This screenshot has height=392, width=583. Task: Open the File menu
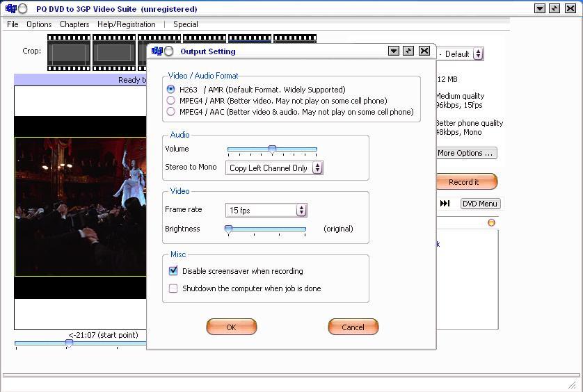click(13, 24)
